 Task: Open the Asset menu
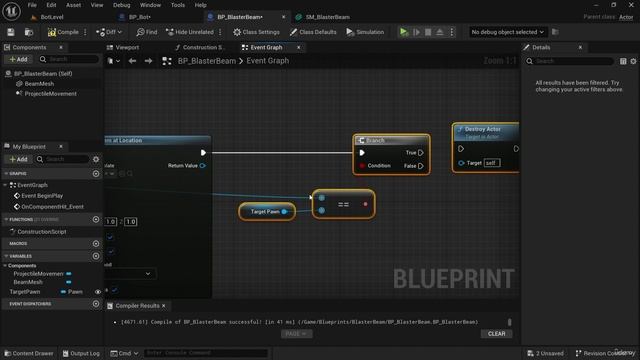click(73, 5)
